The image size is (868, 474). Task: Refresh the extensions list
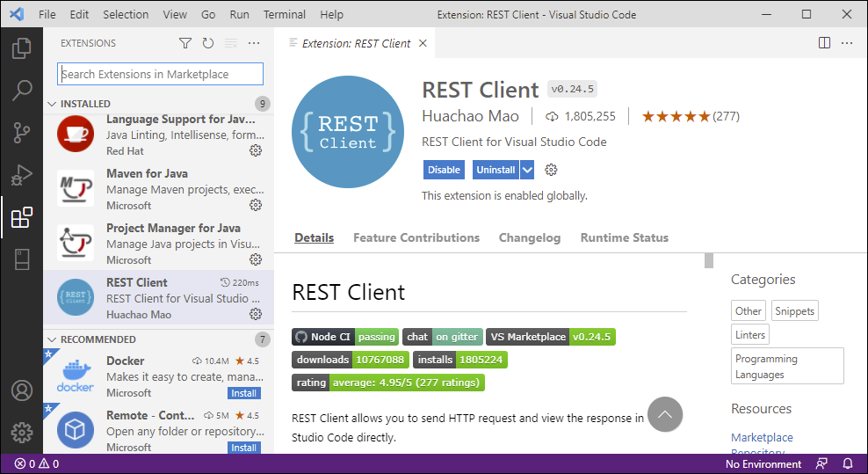pos(208,43)
